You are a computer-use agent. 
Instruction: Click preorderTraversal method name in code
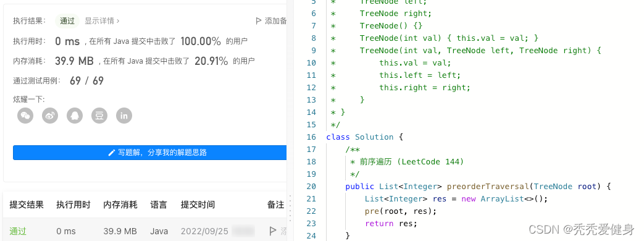(488, 186)
